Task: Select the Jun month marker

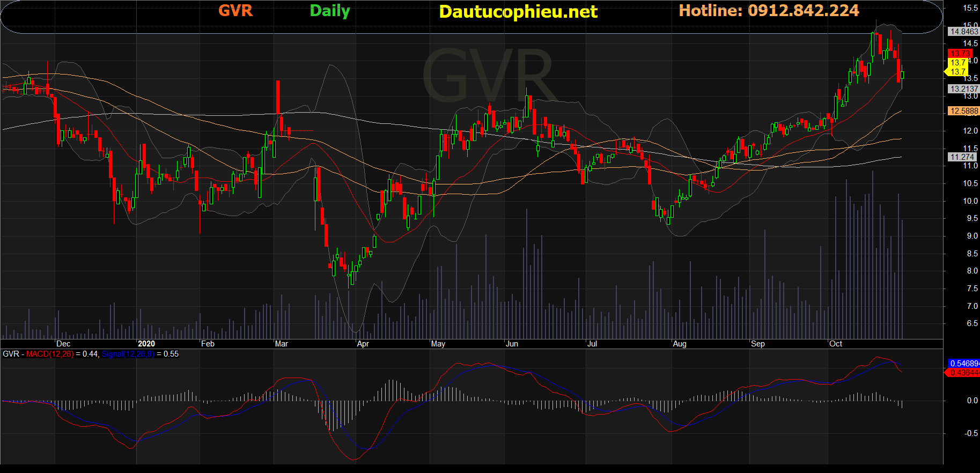Action: 512,344
